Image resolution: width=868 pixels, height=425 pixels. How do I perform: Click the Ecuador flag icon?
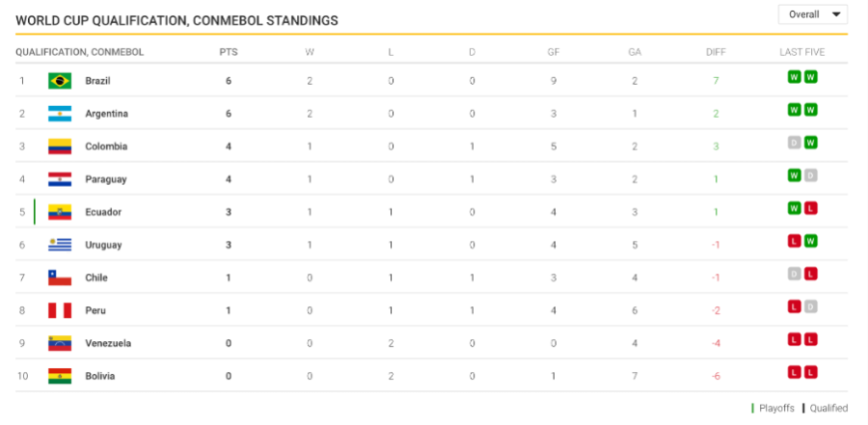tap(60, 212)
